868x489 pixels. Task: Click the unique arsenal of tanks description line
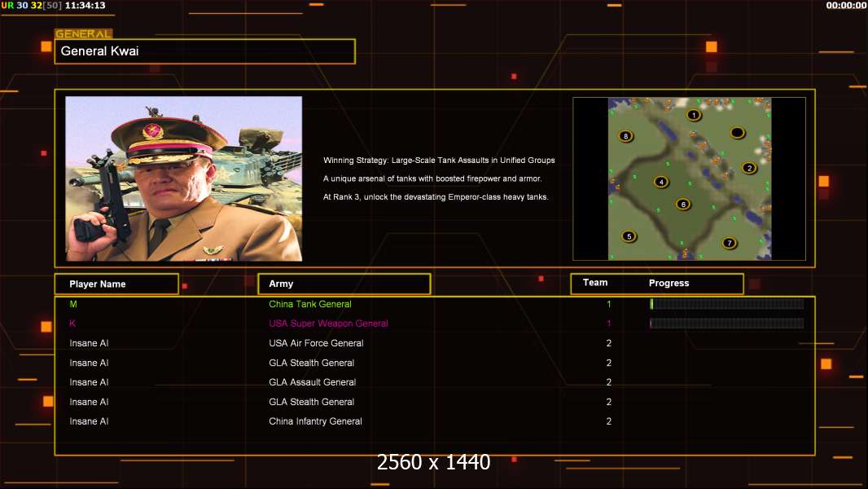click(432, 178)
